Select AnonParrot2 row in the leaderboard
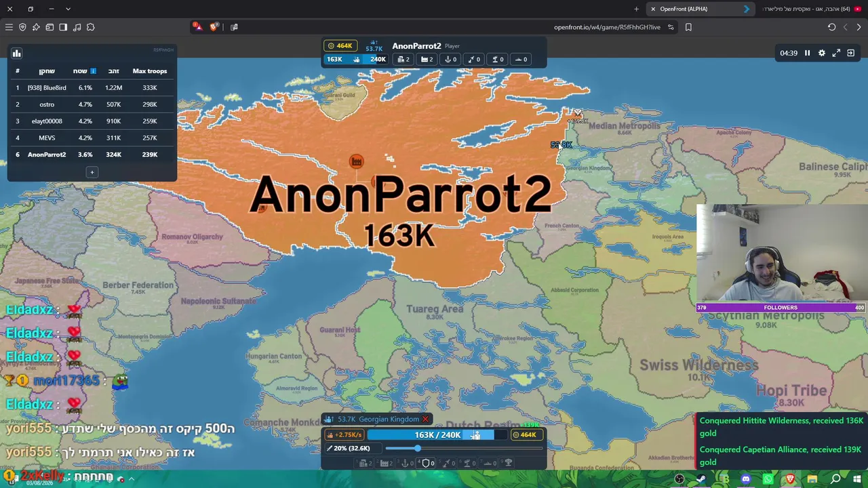 click(92, 155)
